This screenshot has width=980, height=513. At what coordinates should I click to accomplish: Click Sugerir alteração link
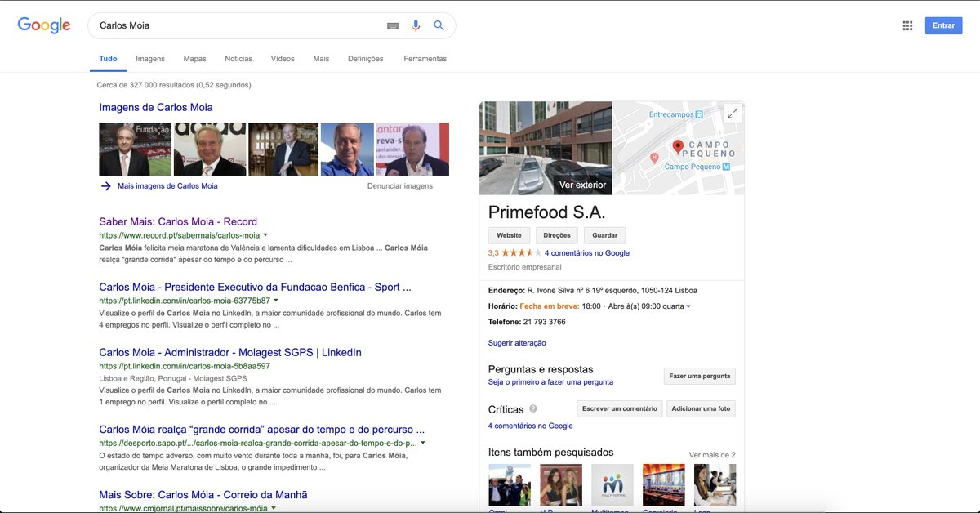pos(517,343)
